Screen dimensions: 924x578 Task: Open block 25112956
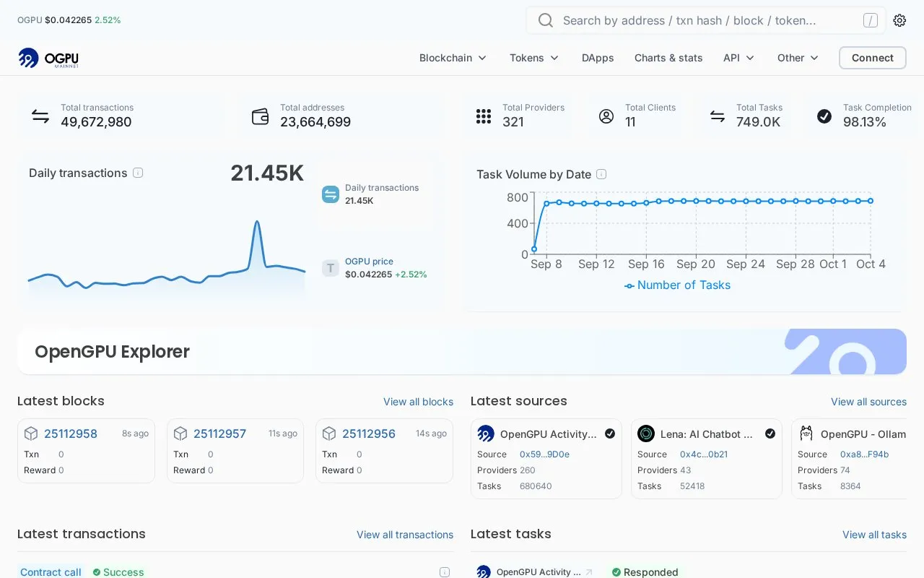(369, 433)
